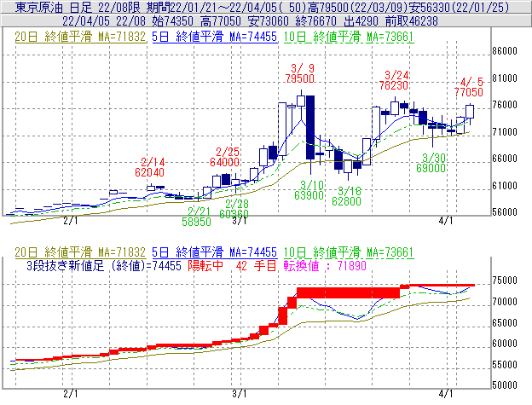Select lower chart 5日 終値平滑 legend
The image size is (532, 405).
(215, 252)
